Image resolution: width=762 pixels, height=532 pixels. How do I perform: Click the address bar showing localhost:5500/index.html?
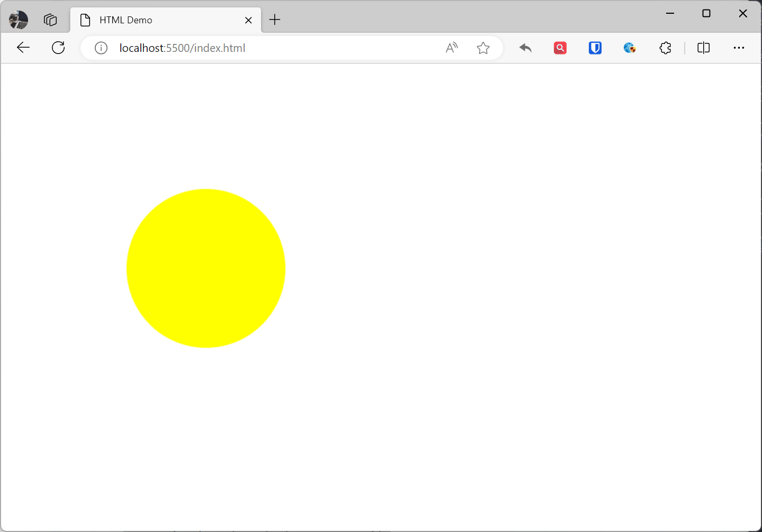(265, 48)
